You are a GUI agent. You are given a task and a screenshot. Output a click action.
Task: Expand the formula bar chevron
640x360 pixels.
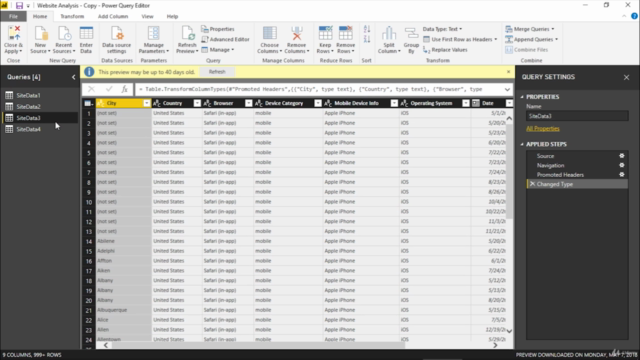pos(507,89)
